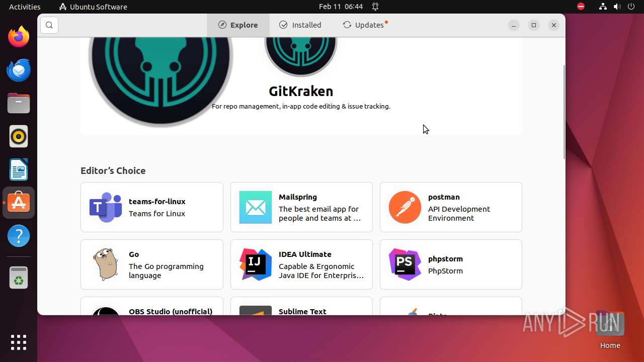644x362 pixels.
Task: Click the Mailspring envelope icon
Action: tap(255, 207)
